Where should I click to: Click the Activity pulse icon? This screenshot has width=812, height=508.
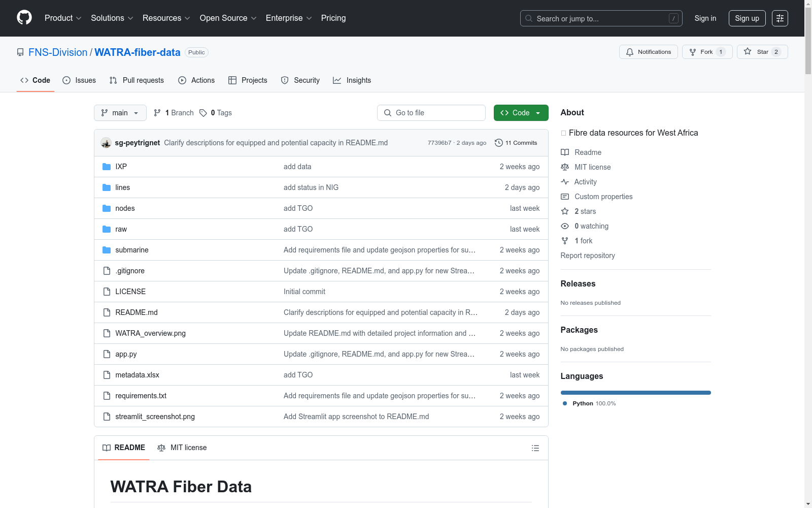[565, 182]
